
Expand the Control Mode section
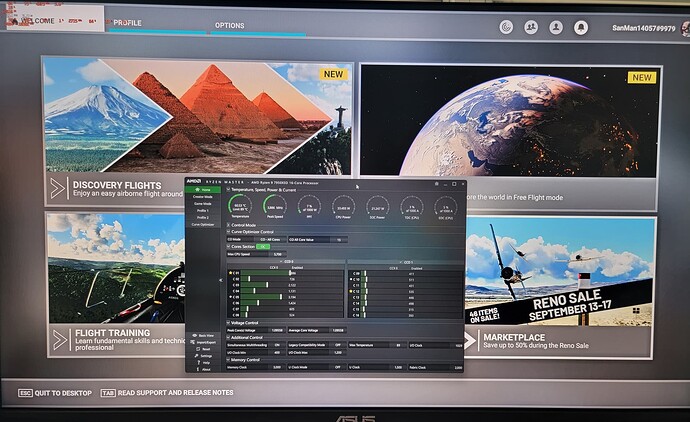(228, 225)
